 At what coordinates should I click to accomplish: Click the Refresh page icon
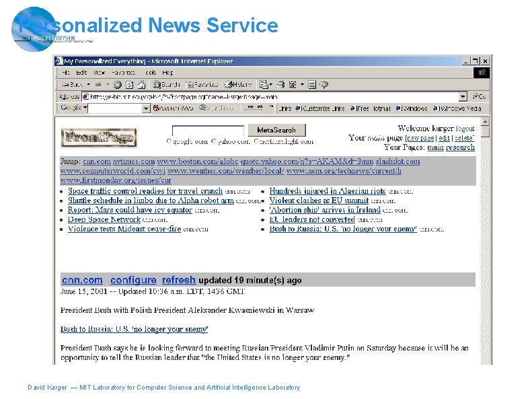click(x=130, y=85)
